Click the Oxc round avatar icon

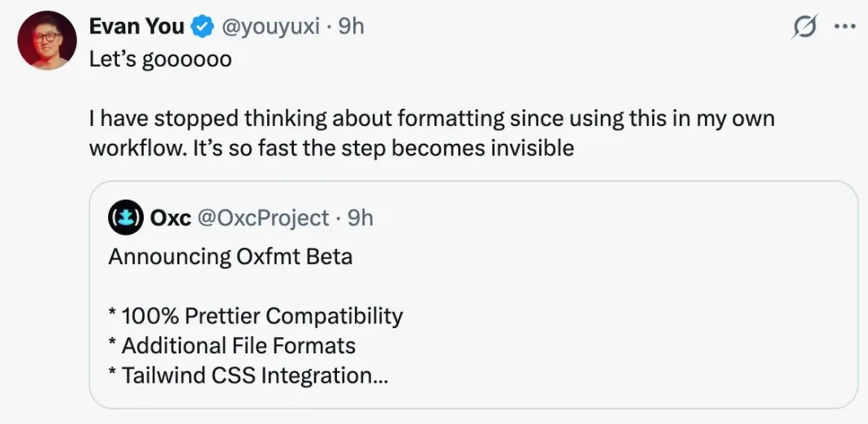(x=125, y=218)
